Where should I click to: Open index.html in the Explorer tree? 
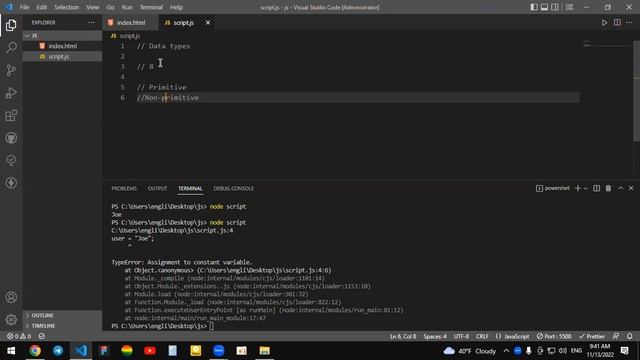pyautogui.click(x=62, y=46)
